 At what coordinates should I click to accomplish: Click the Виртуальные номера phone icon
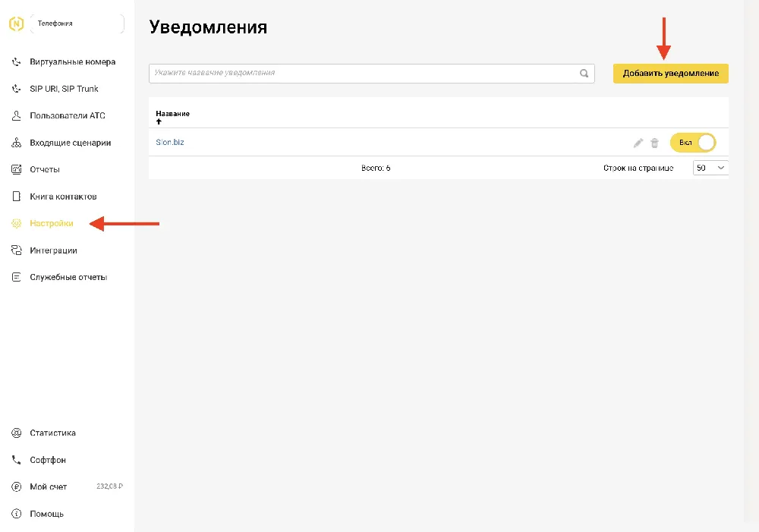[x=17, y=62]
